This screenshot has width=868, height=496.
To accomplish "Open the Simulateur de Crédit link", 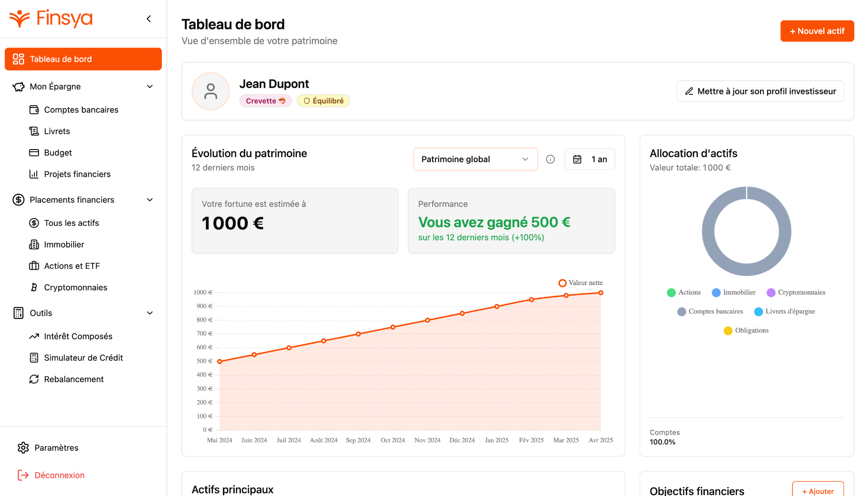I will tap(83, 358).
